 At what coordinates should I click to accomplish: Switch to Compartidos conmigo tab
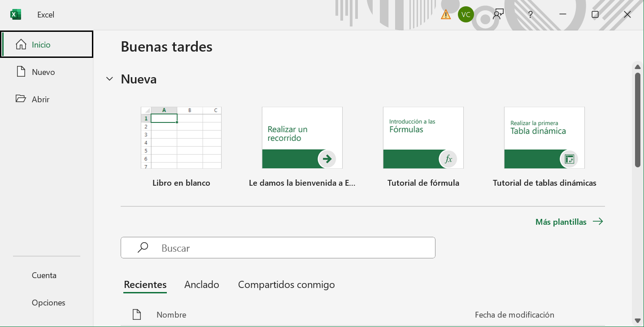coord(286,285)
